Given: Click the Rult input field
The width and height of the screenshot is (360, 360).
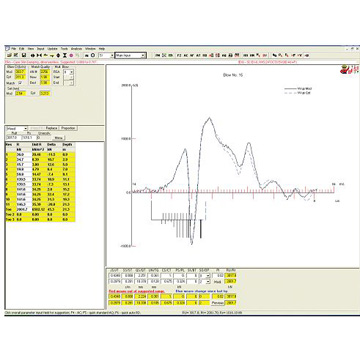Looking at the screenshot, I should coord(13,138).
